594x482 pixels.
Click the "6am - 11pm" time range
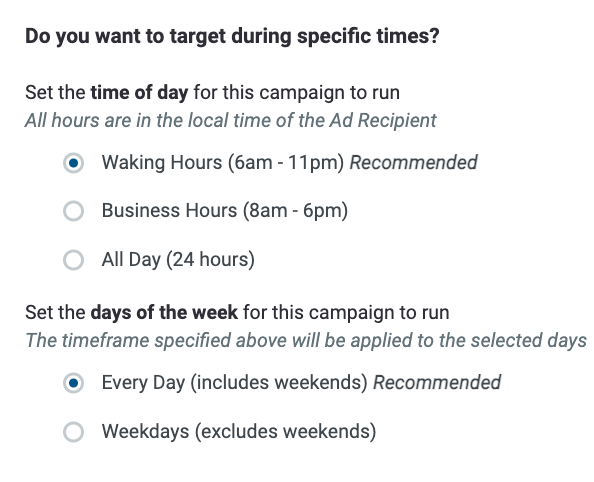[286, 163]
